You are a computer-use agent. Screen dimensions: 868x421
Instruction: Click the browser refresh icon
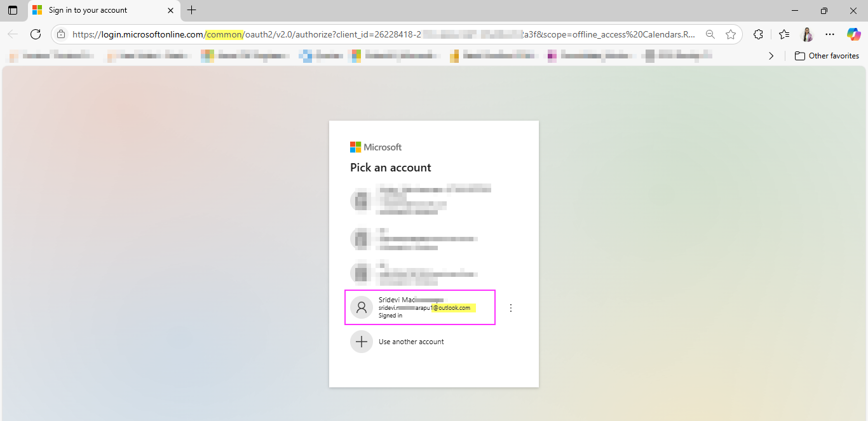(x=36, y=34)
